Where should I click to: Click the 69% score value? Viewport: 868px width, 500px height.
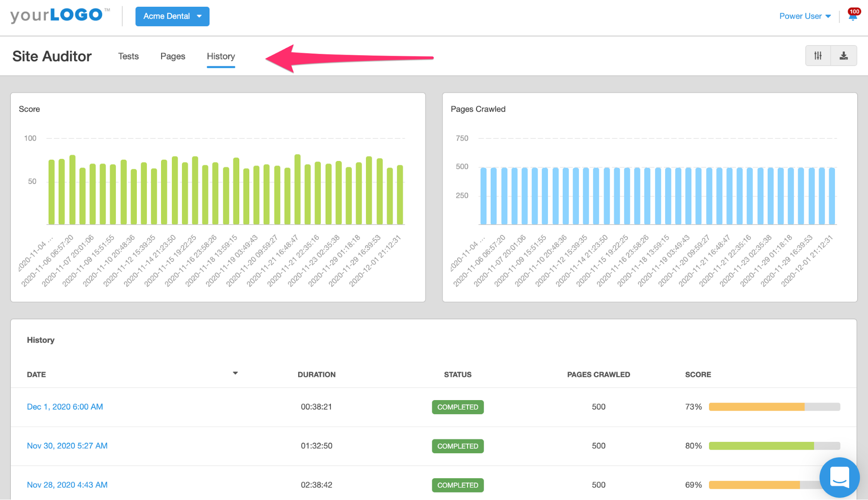[x=693, y=485]
